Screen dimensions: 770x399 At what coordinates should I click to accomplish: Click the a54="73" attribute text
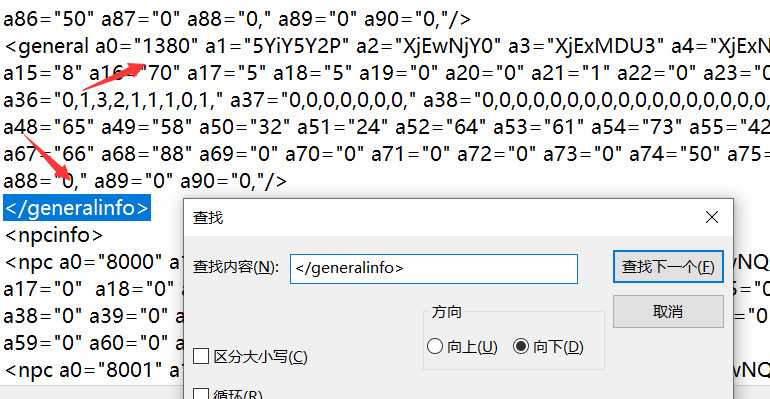click(x=636, y=127)
